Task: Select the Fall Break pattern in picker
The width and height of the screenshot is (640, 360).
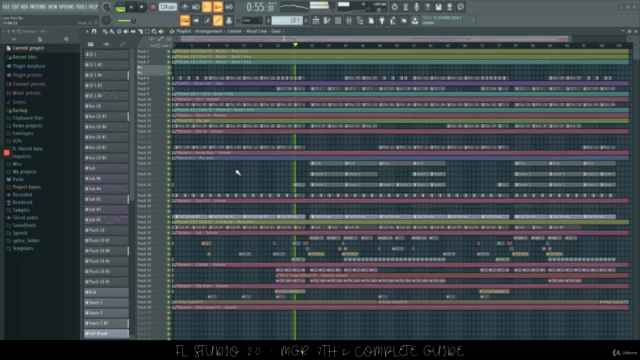Action: (106, 333)
